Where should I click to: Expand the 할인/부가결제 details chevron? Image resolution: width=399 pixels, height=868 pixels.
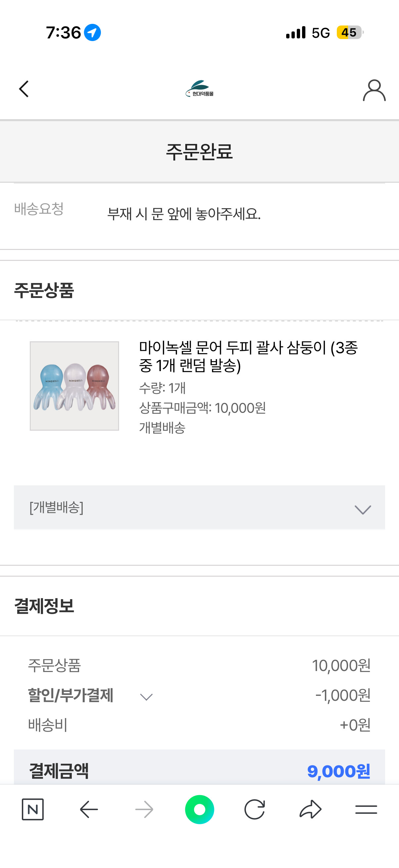[147, 697]
